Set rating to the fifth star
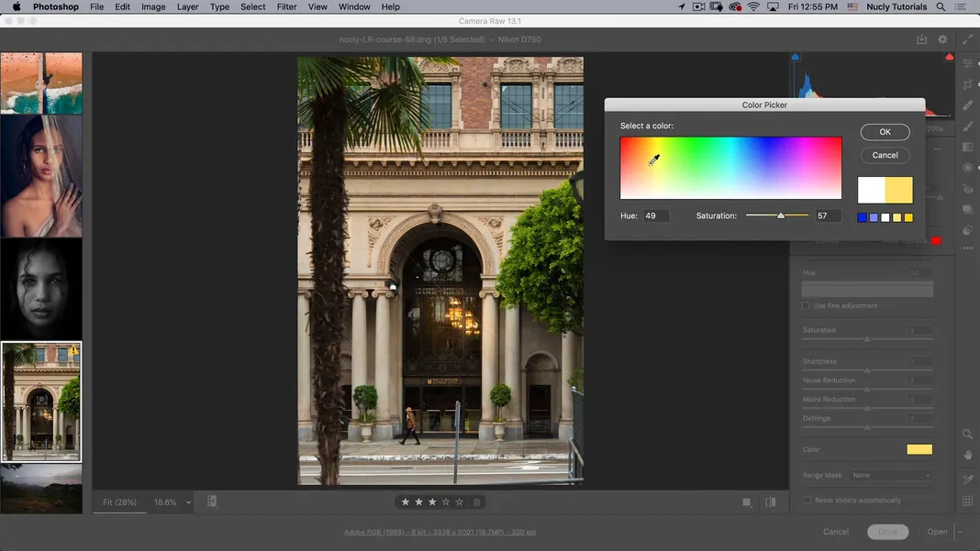This screenshot has width=980, height=551. pyautogui.click(x=460, y=501)
